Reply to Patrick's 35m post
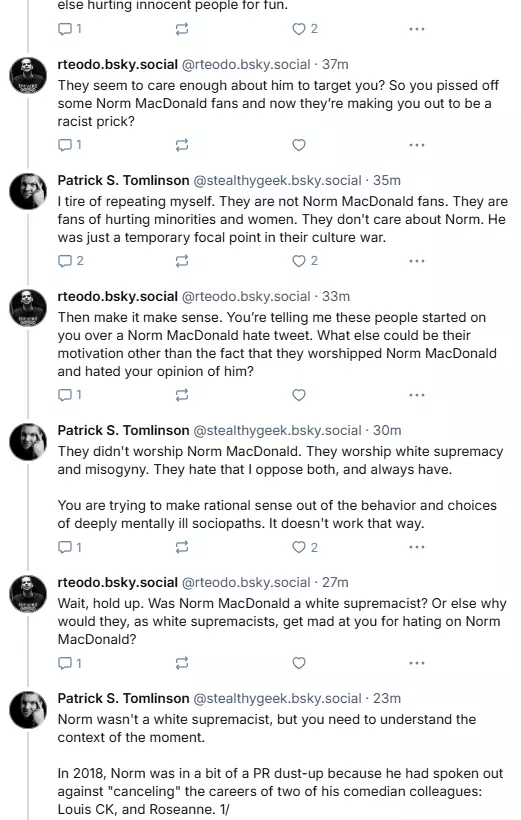Screen dimensions: 521x820 pyautogui.click(x=70, y=260)
